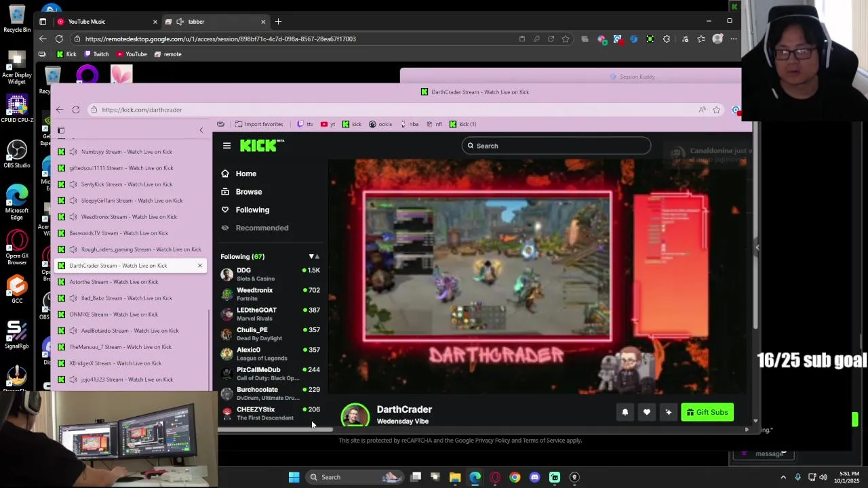Switch to YouTube Music browser tab
The image size is (868, 488).
tap(106, 22)
